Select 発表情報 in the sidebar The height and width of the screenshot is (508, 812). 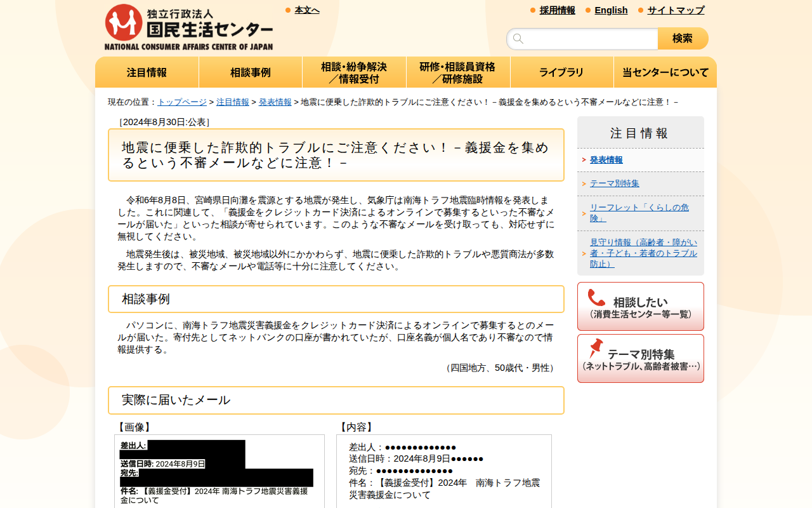pos(606,160)
